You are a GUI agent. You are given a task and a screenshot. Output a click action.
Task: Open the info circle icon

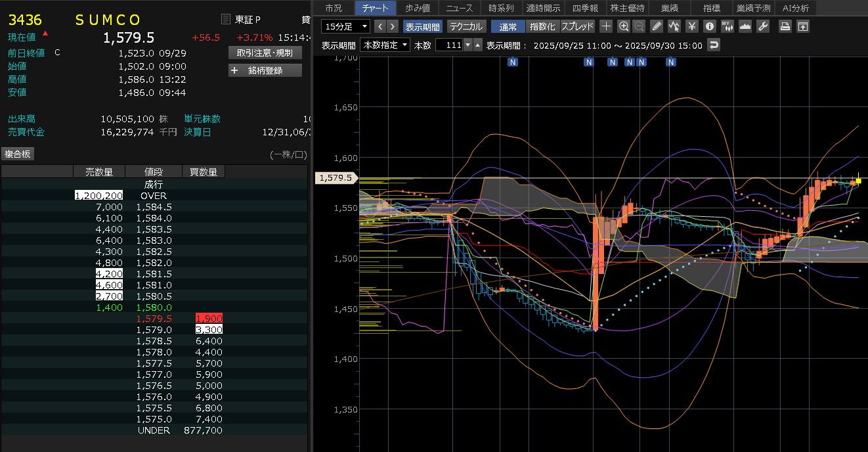(x=709, y=26)
